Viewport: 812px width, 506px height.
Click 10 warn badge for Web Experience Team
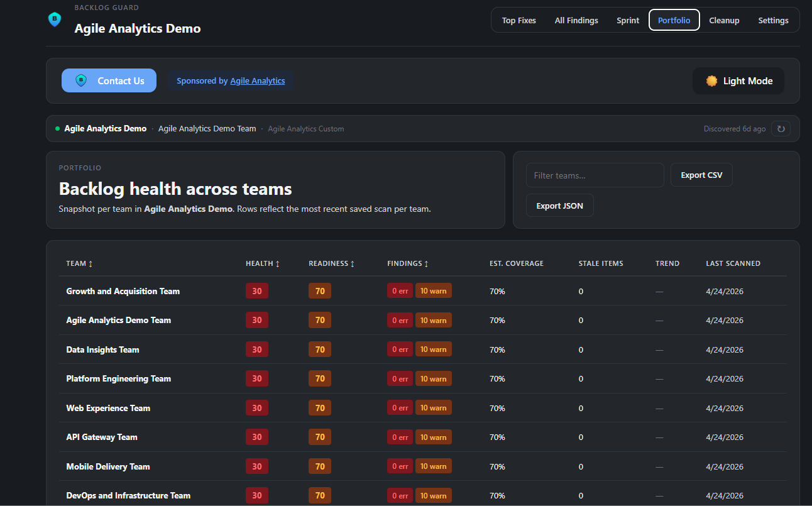pos(434,408)
